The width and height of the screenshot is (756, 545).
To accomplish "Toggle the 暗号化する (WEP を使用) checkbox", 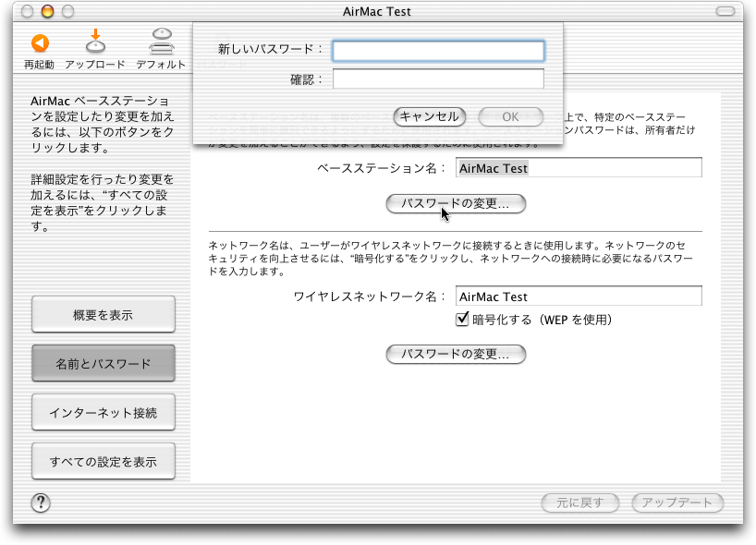I will point(464,320).
